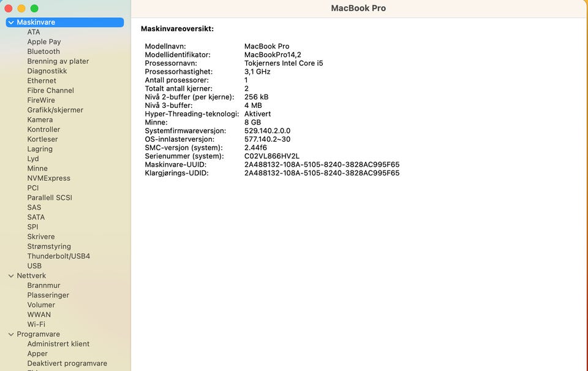The width and height of the screenshot is (588, 371).
Task: Show Grafikk/skjermer details
Action: coord(55,110)
